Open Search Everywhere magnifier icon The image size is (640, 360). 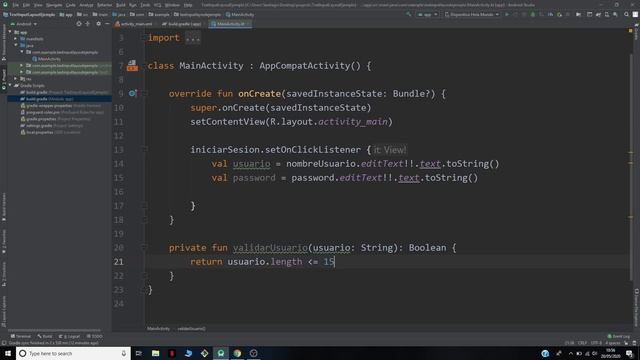[x=626, y=14]
